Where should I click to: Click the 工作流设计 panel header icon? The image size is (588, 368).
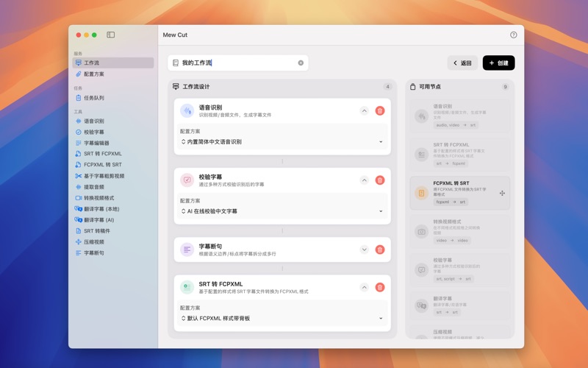coord(176,86)
